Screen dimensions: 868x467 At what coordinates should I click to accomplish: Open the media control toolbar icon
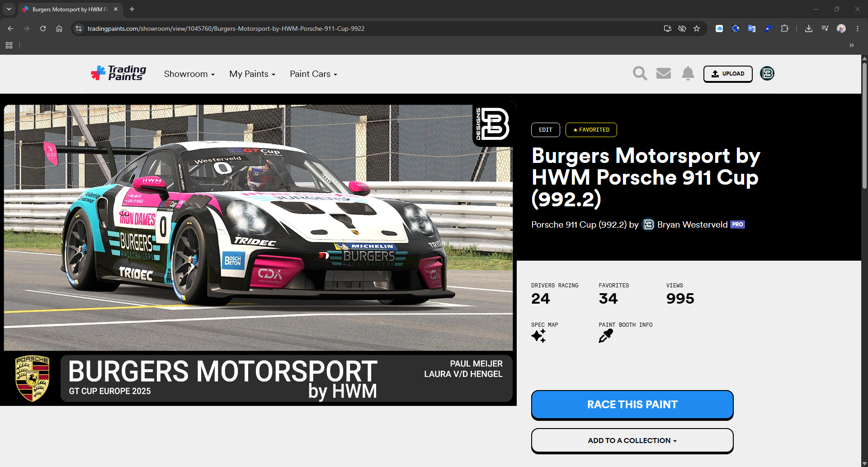(x=825, y=29)
